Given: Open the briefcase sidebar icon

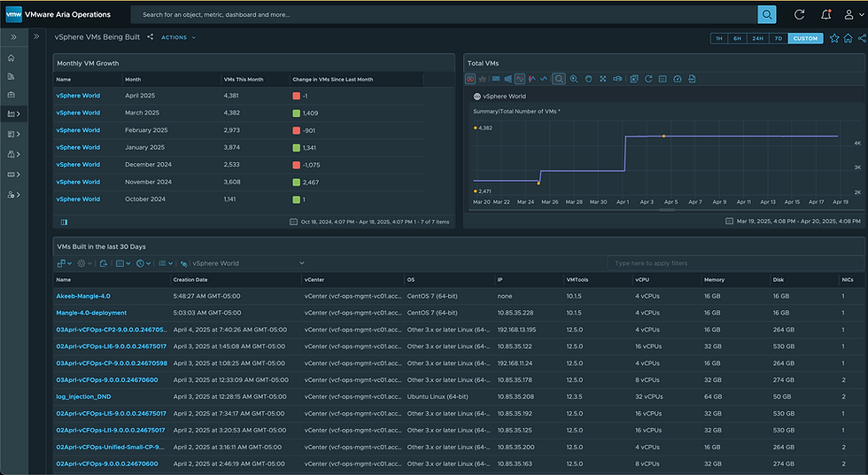Looking at the screenshot, I should (11, 95).
